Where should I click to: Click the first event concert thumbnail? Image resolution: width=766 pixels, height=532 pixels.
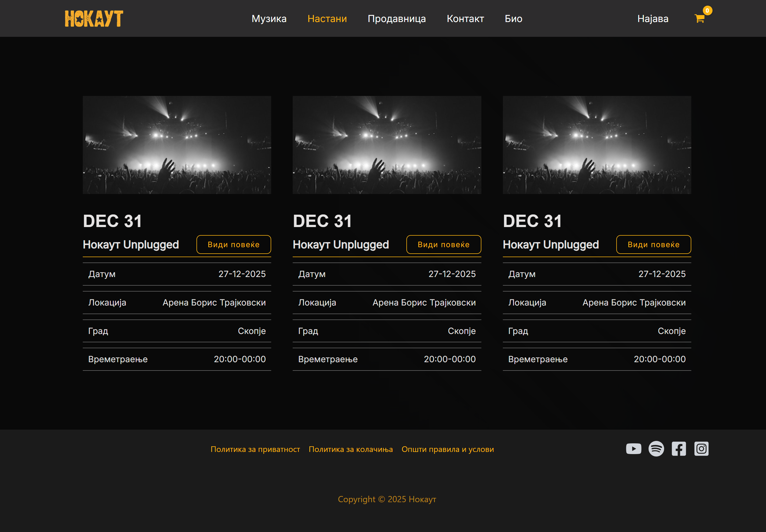click(x=177, y=145)
